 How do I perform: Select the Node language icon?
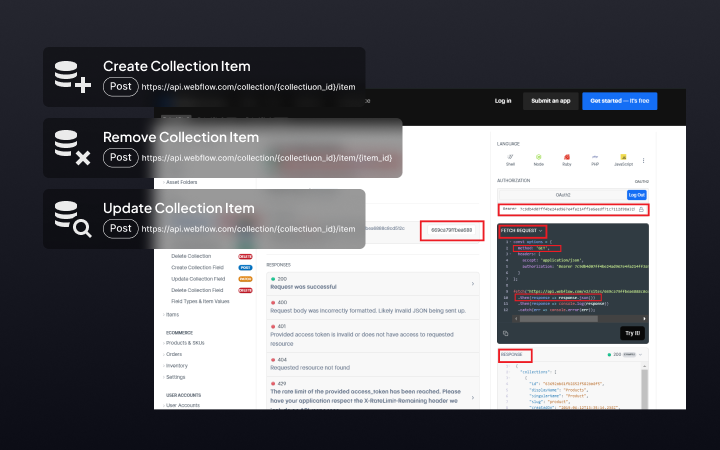coord(539,157)
